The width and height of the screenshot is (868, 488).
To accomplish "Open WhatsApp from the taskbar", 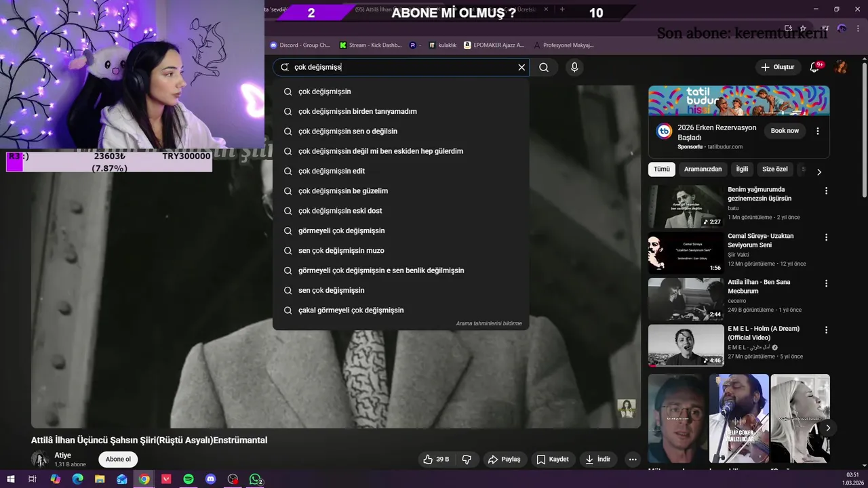I will tap(256, 479).
